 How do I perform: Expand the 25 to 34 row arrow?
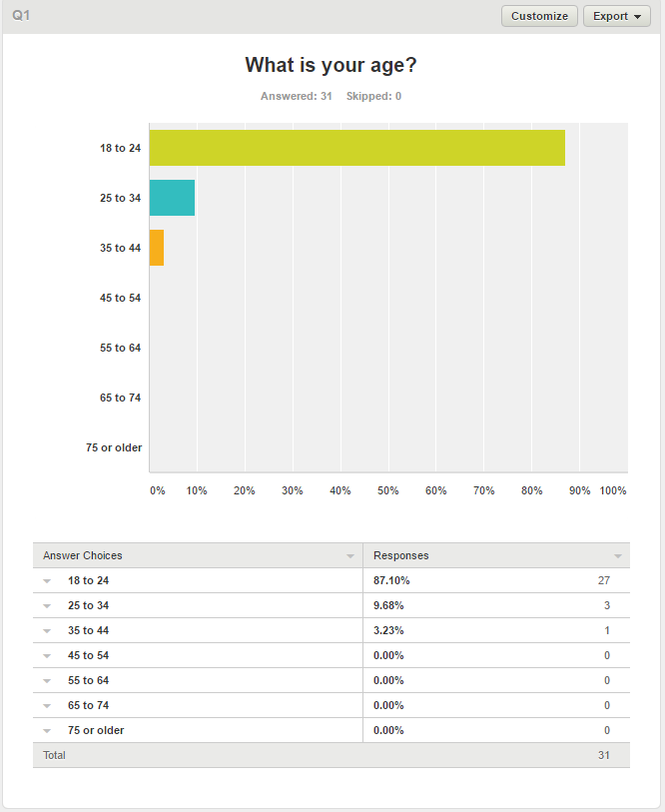pos(47,605)
